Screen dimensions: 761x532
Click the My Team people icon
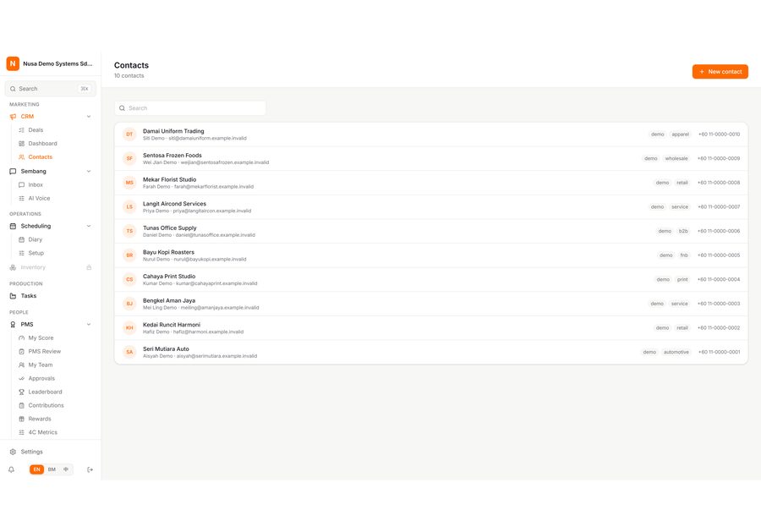pos(21,365)
